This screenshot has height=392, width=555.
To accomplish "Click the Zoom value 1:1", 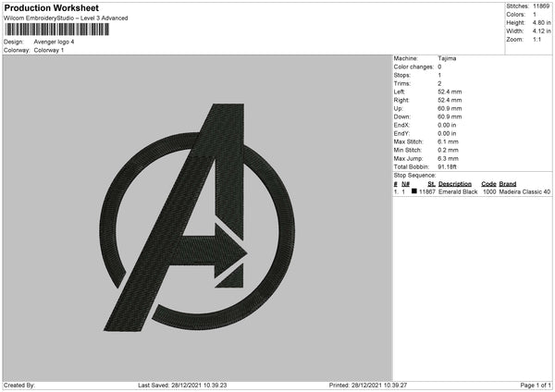I will [536, 39].
